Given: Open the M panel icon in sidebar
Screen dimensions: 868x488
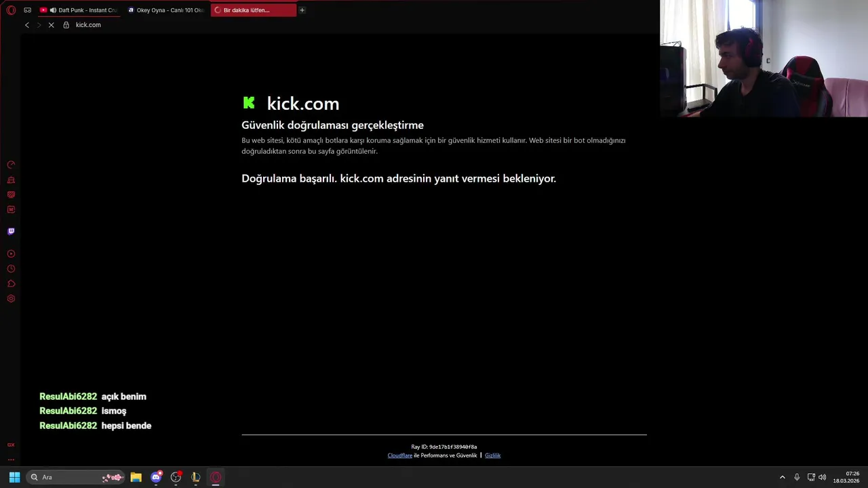Looking at the screenshot, I should pos(11,209).
